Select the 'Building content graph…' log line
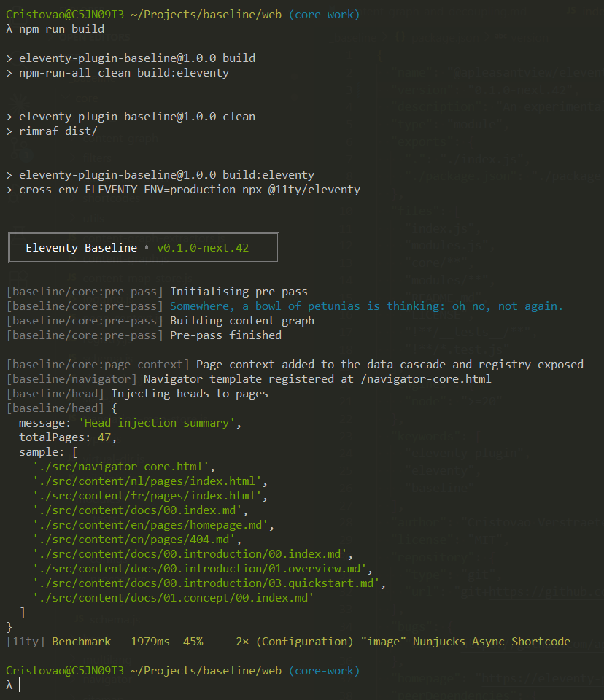The image size is (604, 700). click(245, 321)
